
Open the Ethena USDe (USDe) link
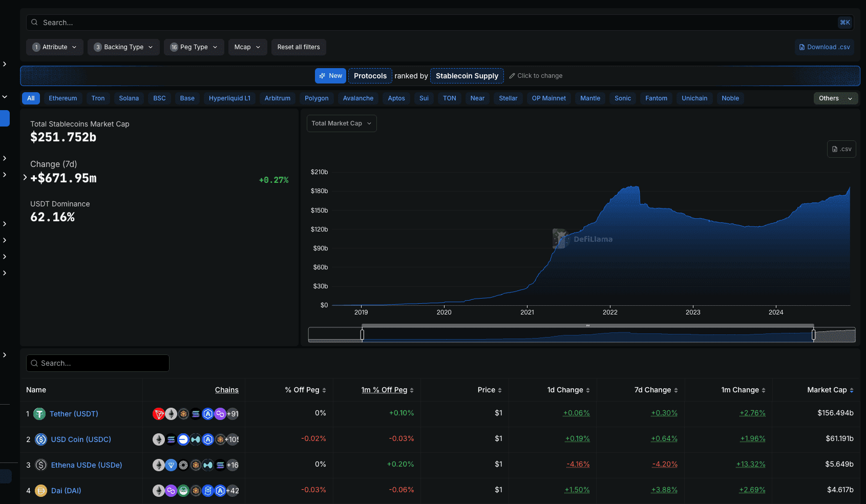87,465
